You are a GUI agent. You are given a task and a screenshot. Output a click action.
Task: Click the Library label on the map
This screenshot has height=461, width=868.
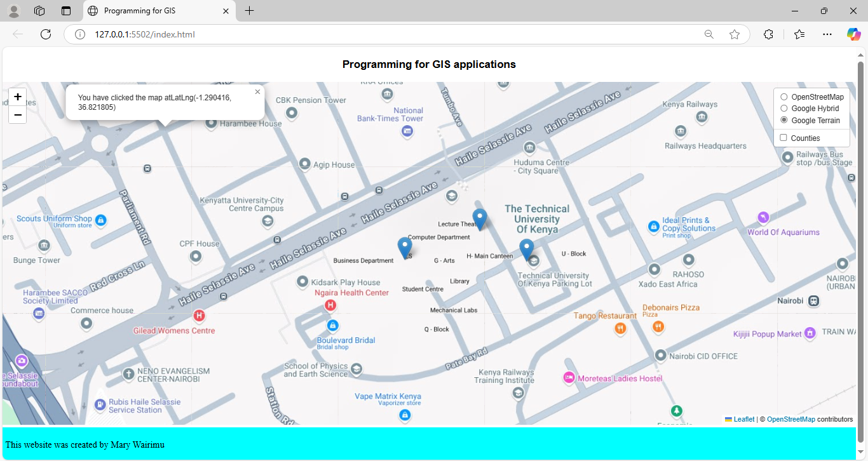(459, 281)
